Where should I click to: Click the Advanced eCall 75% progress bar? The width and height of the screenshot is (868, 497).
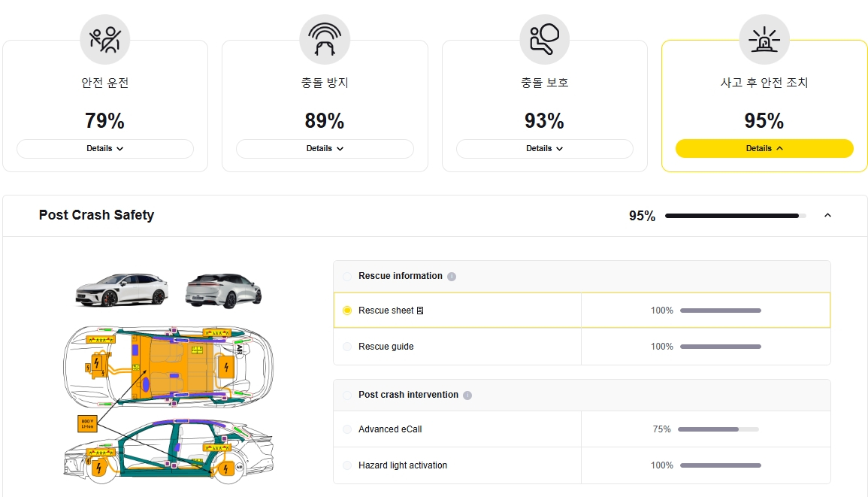click(x=718, y=429)
